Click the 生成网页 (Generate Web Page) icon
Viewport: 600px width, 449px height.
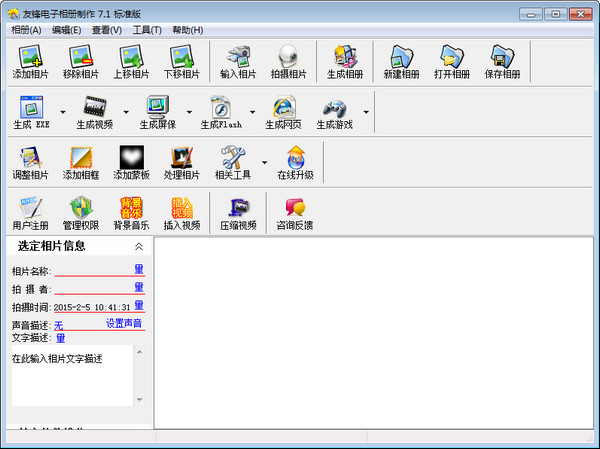[x=284, y=107]
